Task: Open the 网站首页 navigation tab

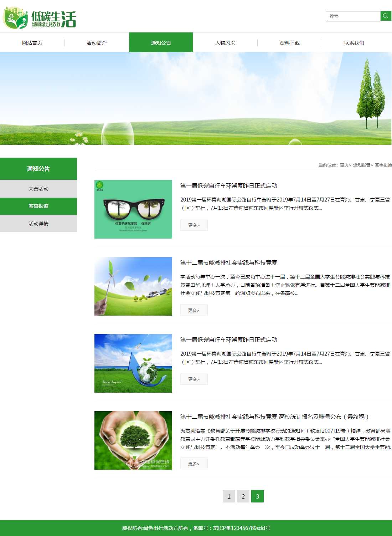Action: [x=32, y=43]
